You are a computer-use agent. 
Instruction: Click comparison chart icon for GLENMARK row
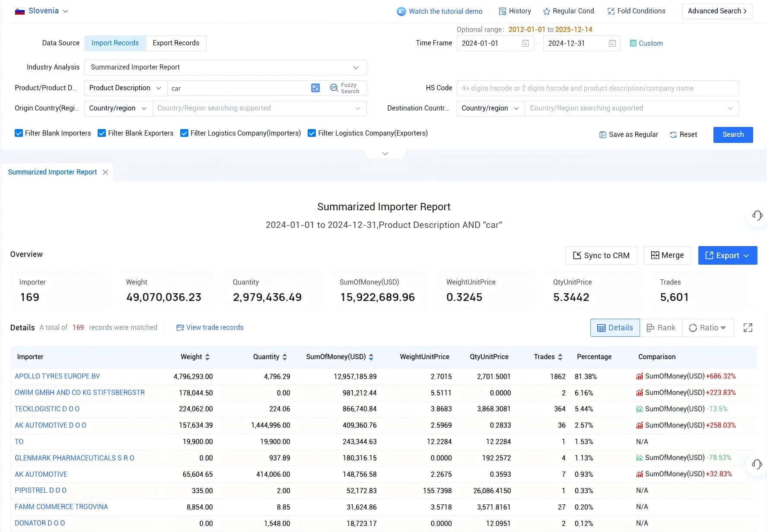pyautogui.click(x=640, y=458)
